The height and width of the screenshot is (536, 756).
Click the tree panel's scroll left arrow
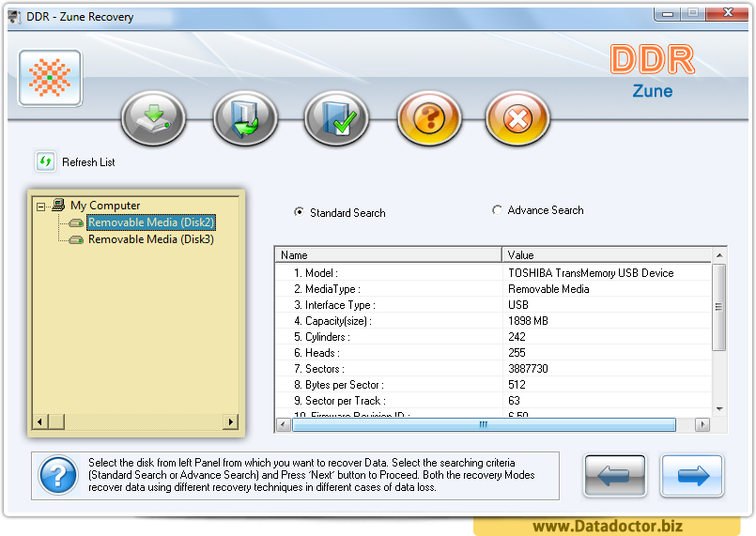coord(40,421)
